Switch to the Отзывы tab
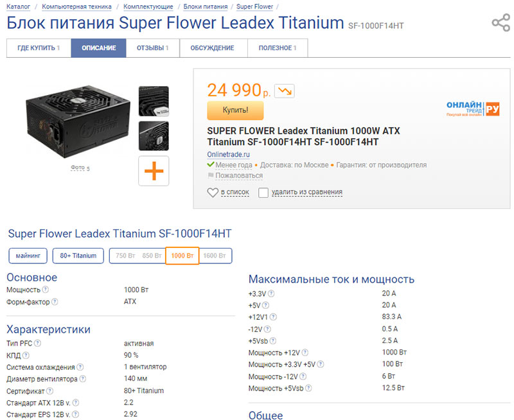Screen dimensions: 514x420 click(x=153, y=48)
